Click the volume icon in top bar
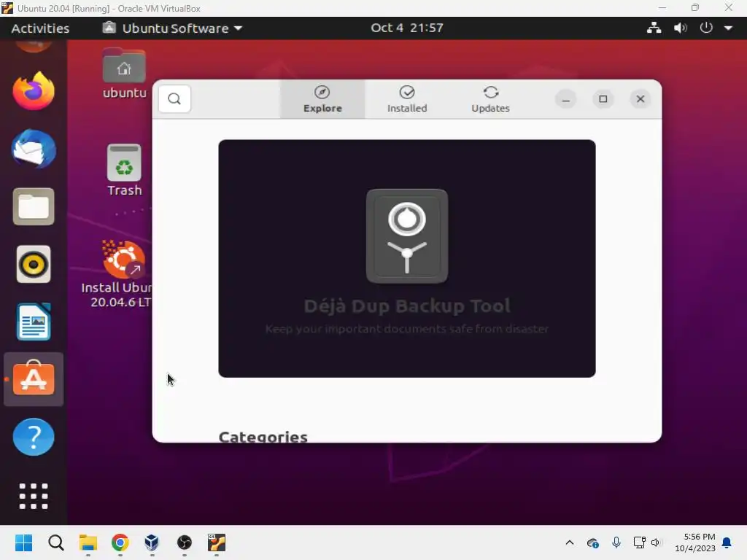Image resolution: width=747 pixels, height=560 pixels. pos(681,28)
